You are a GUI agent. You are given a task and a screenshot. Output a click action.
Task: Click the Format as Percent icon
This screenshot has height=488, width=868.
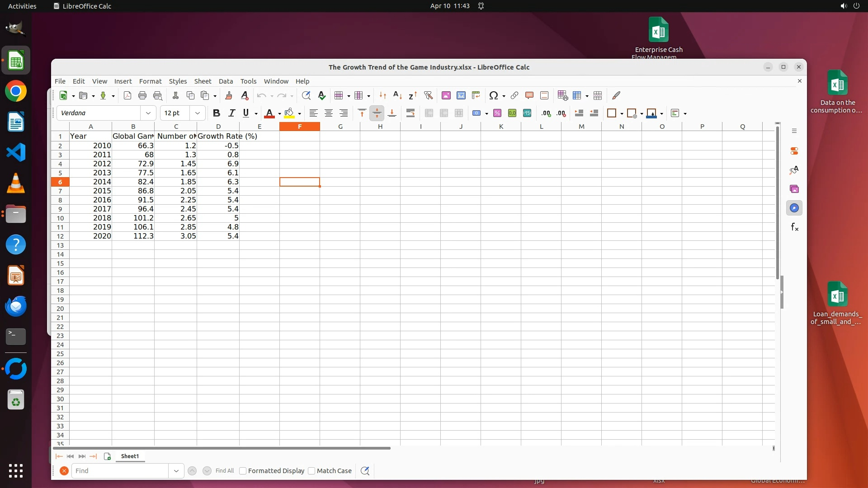click(497, 113)
